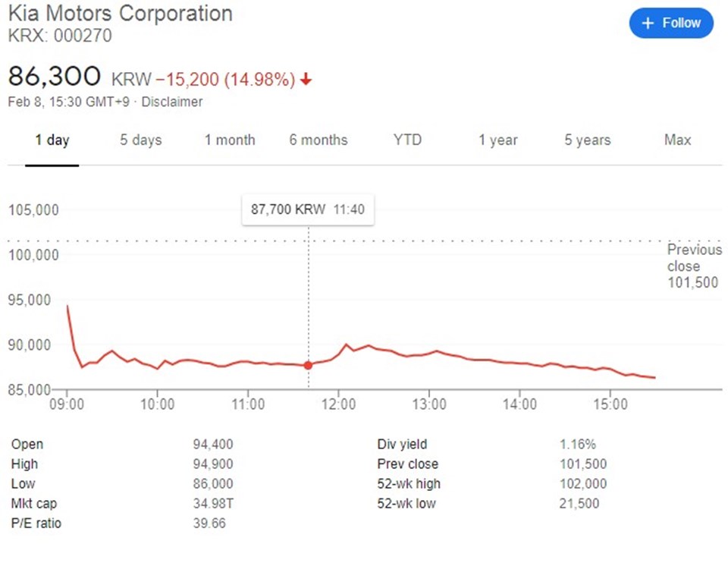Click the plus icon on Follow
The width and height of the screenshot is (728, 563).
648,24
